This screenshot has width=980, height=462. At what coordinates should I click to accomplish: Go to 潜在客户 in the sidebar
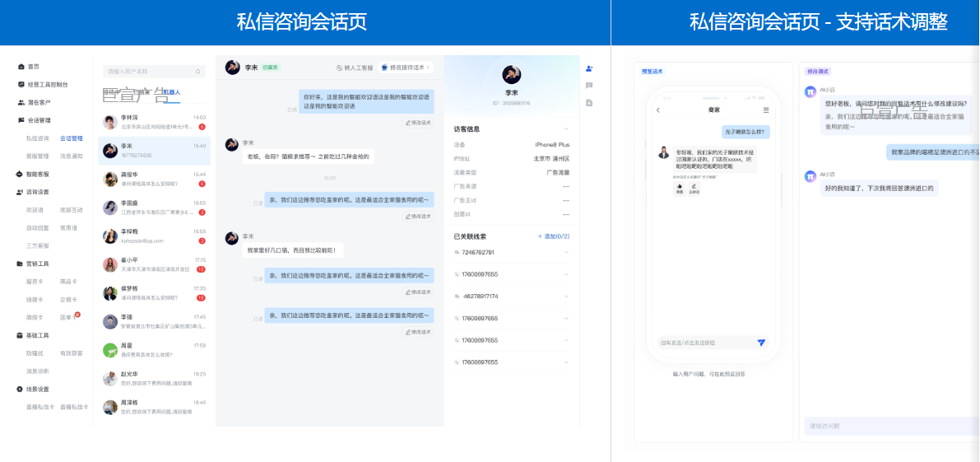click(39, 102)
